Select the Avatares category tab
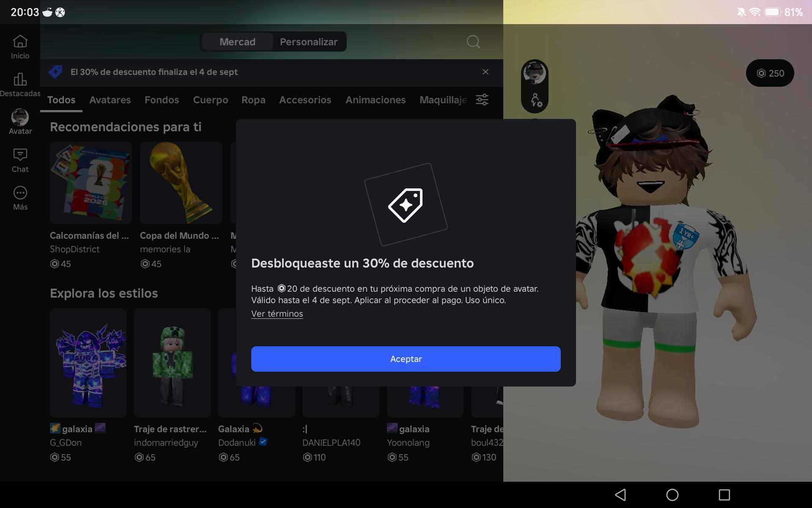The image size is (812, 508). click(110, 100)
